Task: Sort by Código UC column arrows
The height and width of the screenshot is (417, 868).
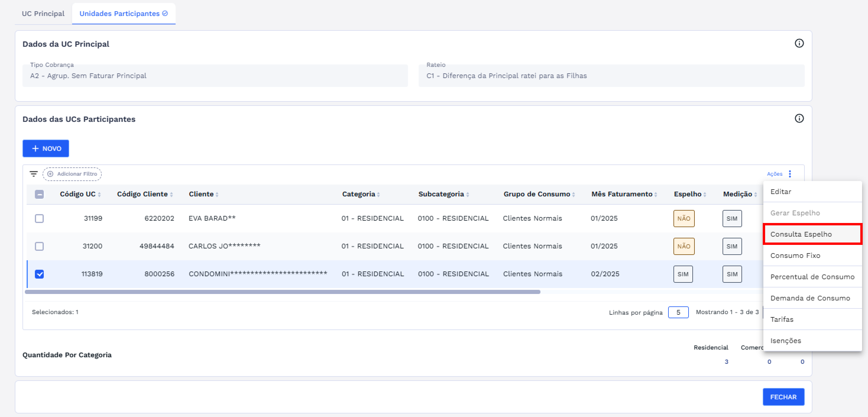Action: (99, 195)
